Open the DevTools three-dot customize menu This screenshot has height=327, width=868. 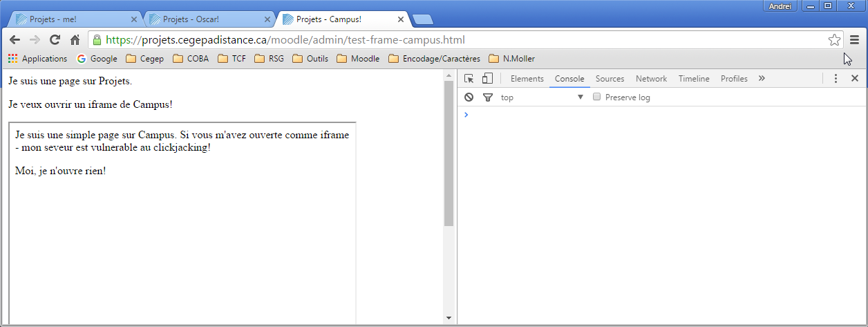click(836, 79)
